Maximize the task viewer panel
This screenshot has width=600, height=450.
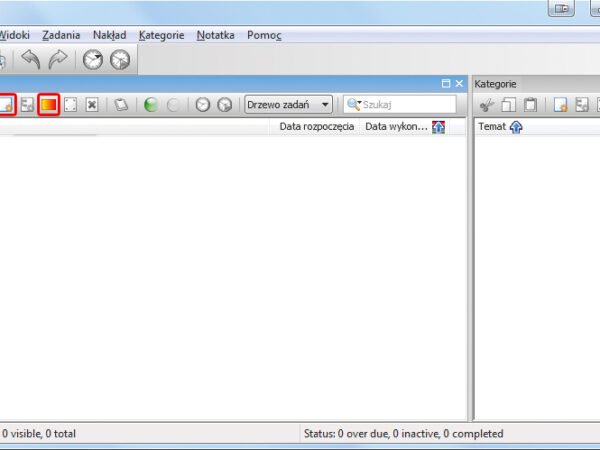coord(446,84)
